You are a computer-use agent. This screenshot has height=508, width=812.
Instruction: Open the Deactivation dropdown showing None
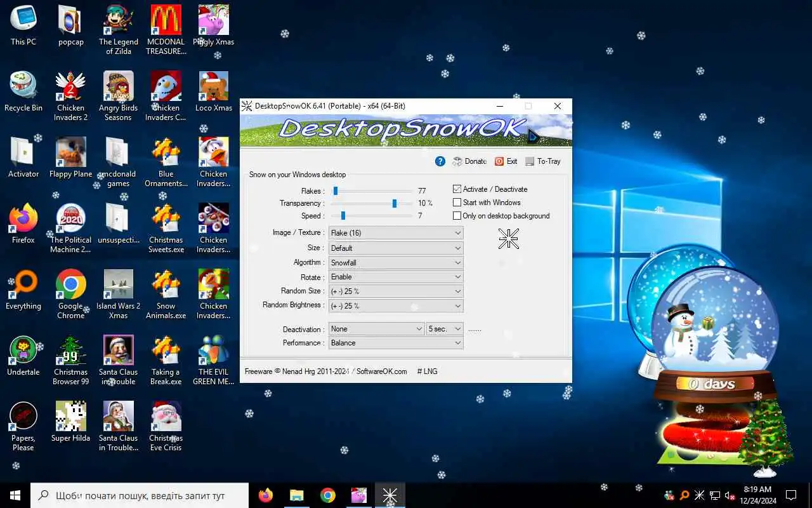[377, 329]
